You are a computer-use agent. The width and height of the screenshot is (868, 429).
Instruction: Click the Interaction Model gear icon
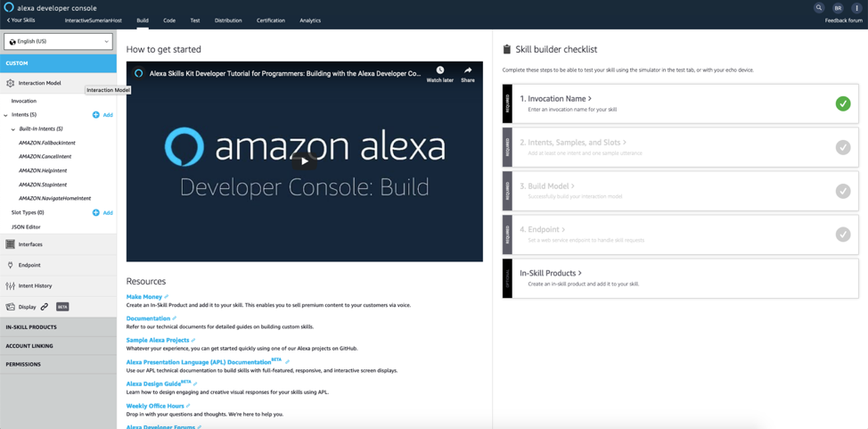(10, 83)
